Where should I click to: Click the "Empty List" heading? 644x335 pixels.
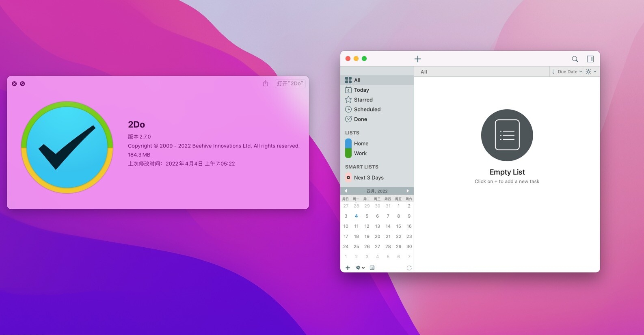click(507, 172)
